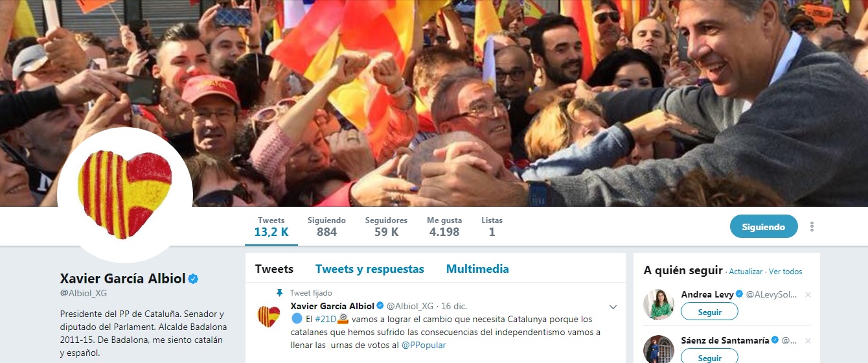
Task: Open the @PPopular mention link
Action: (x=424, y=345)
